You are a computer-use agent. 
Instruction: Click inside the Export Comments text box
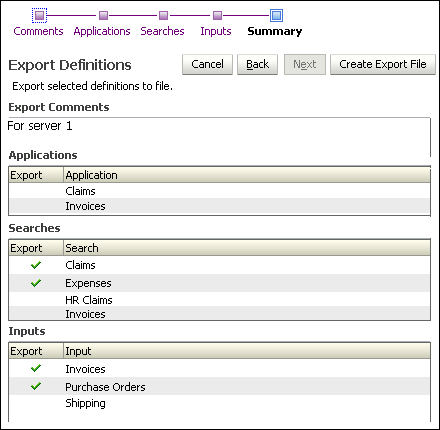pyautogui.click(x=219, y=137)
